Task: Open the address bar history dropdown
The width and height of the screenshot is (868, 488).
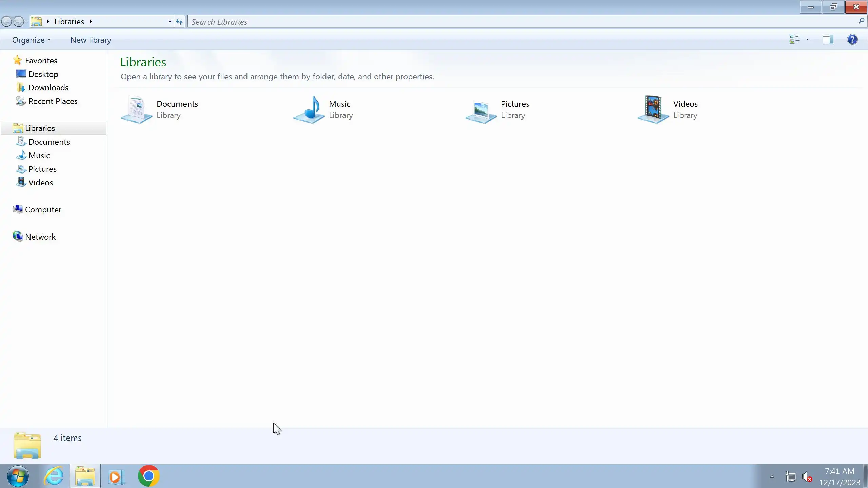Action: [170, 22]
